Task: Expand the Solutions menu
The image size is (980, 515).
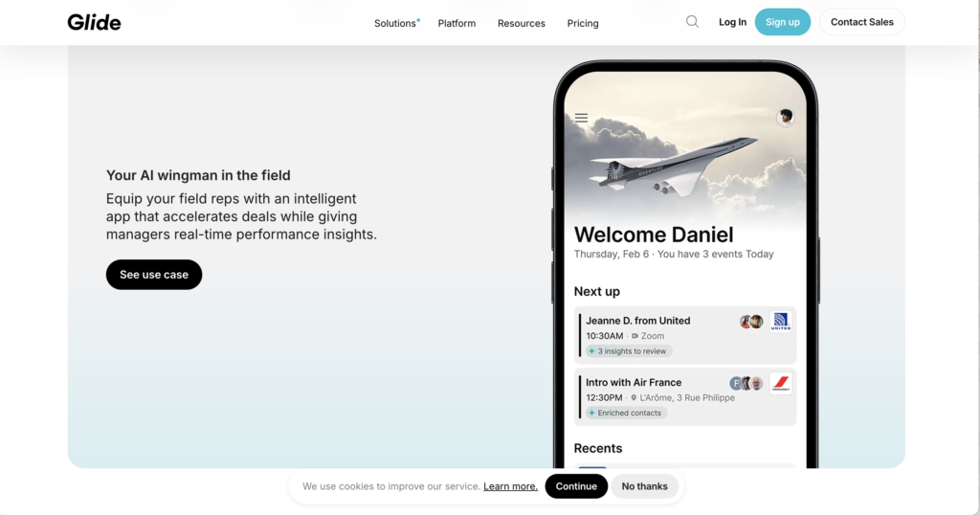Action: click(x=395, y=23)
